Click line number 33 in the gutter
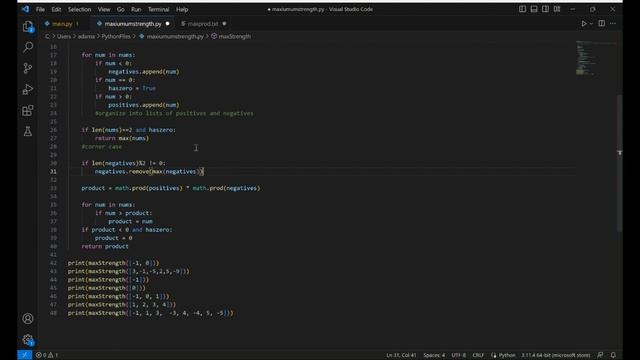 point(53,188)
